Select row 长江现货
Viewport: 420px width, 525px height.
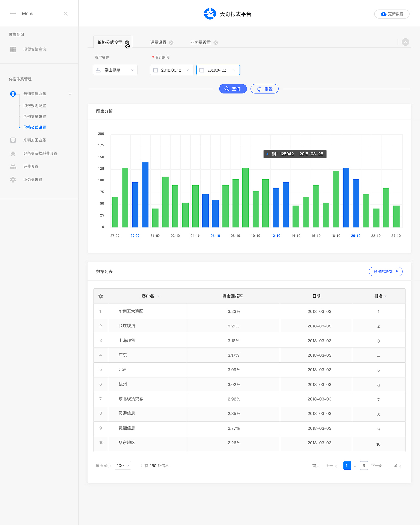249,326
